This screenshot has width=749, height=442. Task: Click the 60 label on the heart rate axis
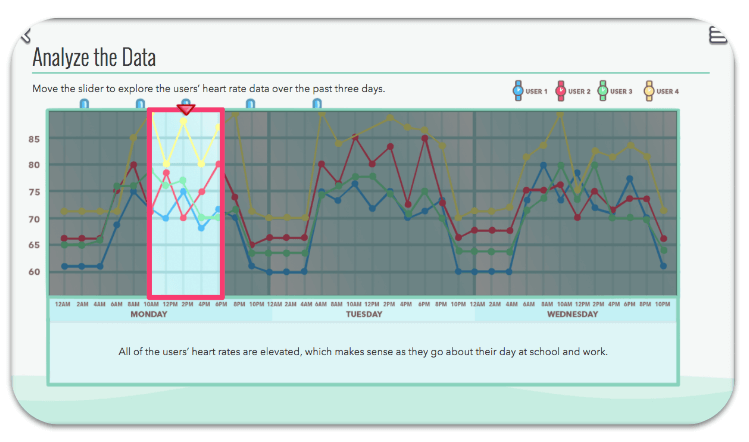(34, 272)
